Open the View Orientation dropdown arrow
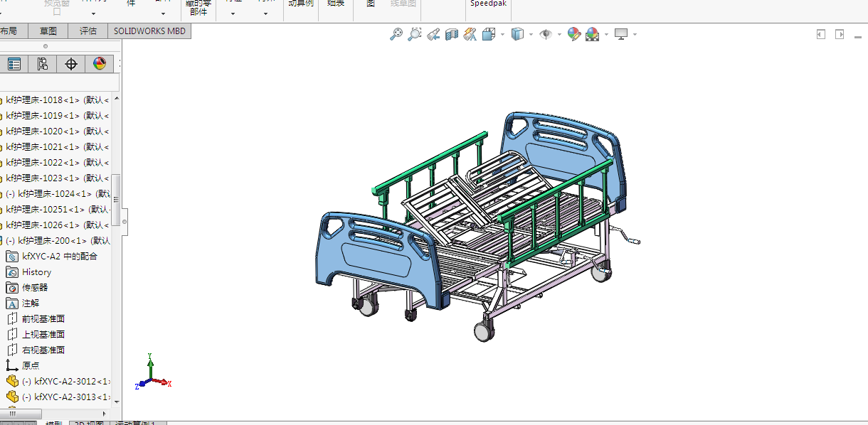The width and height of the screenshot is (868, 425). pyautogui.click(x=502, y=34)
